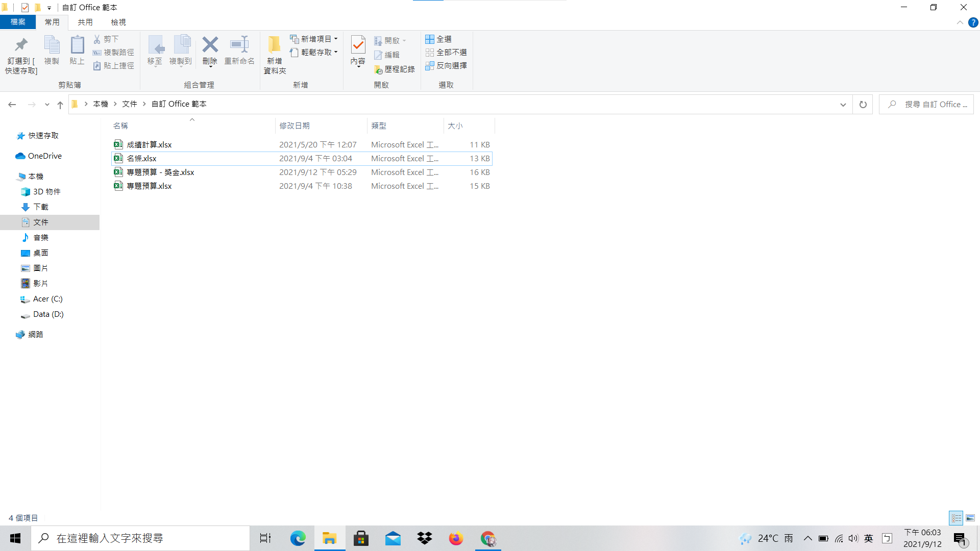Click the Cut (剪下) scissors icon

pyautogui.click(x=106, y=39)
